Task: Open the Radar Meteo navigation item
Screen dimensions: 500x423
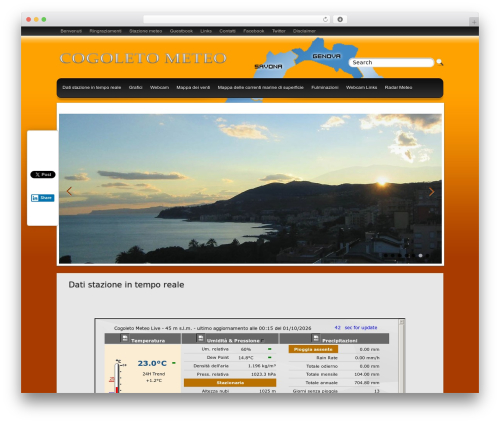Action: pyautogui.click(x=398, y=87)
